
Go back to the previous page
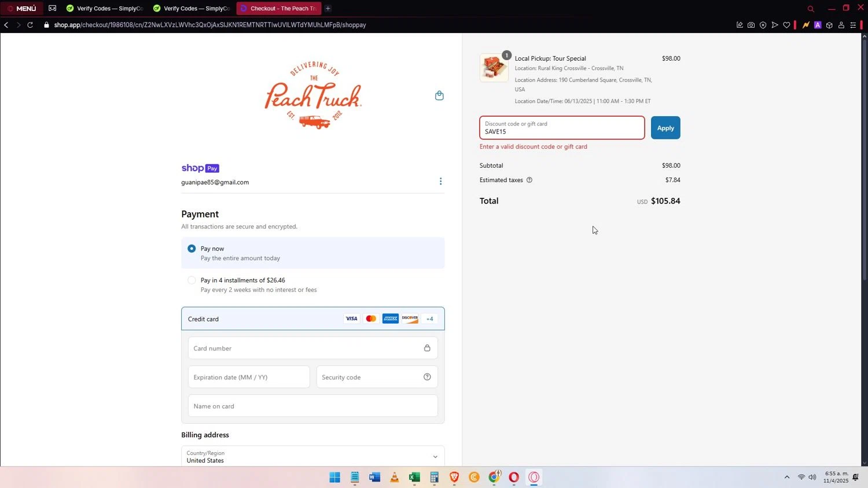click(x=6, y=25)
